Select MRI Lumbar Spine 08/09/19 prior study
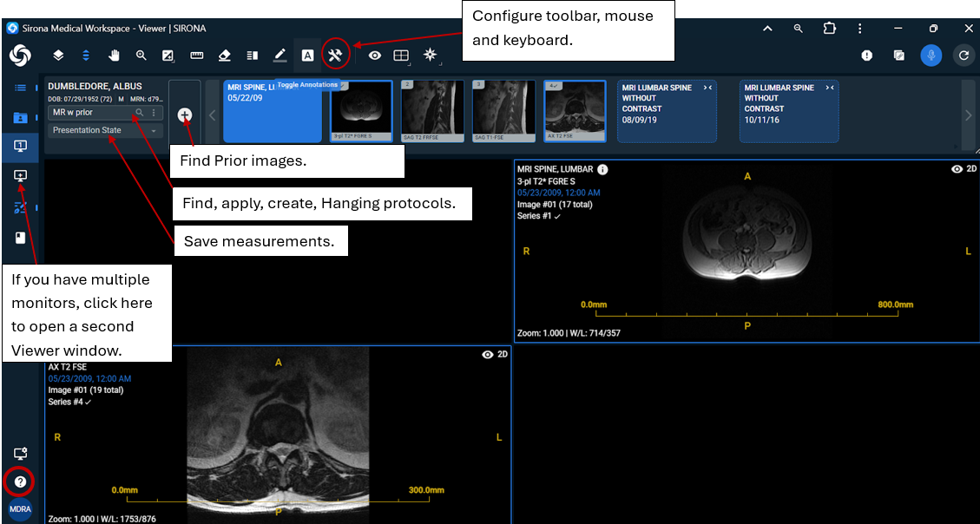 [667, 111]
